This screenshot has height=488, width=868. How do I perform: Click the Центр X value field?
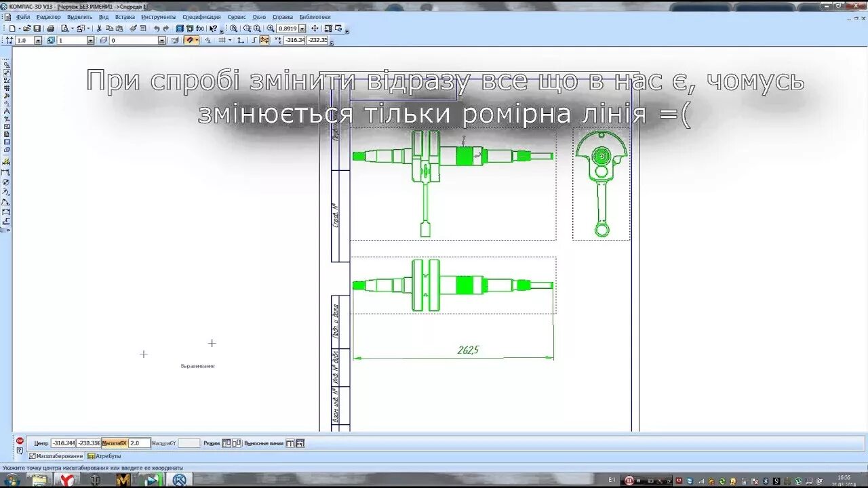pyautogui.click(x=63, y=443)
